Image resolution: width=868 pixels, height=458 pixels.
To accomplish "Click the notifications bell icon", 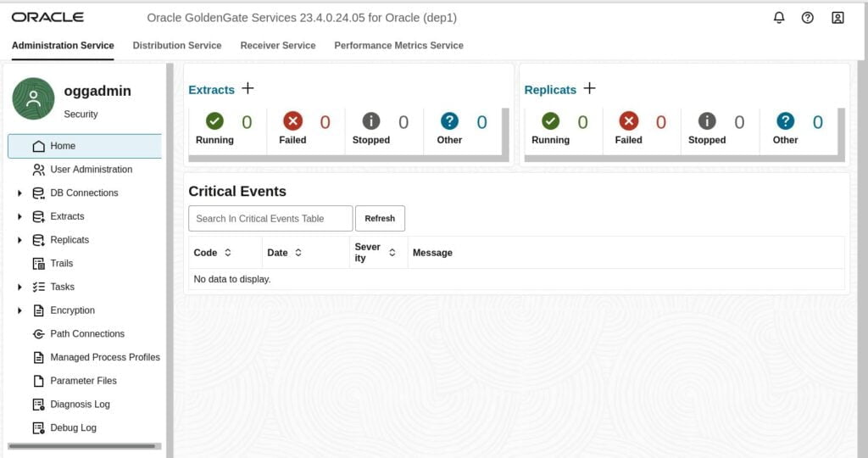I will pyautogui.click(x=779, y=17).
